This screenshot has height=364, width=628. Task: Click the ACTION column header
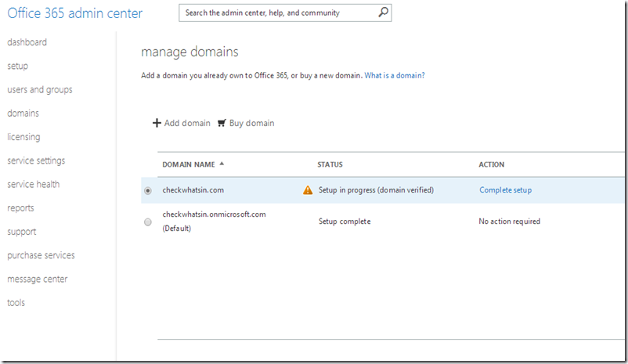point(492,164)
